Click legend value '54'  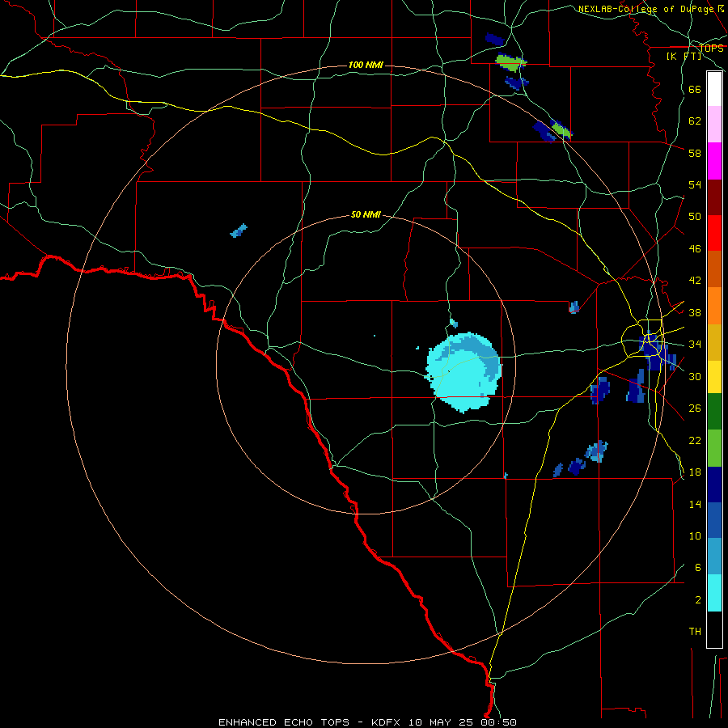[x=695, y=184]
